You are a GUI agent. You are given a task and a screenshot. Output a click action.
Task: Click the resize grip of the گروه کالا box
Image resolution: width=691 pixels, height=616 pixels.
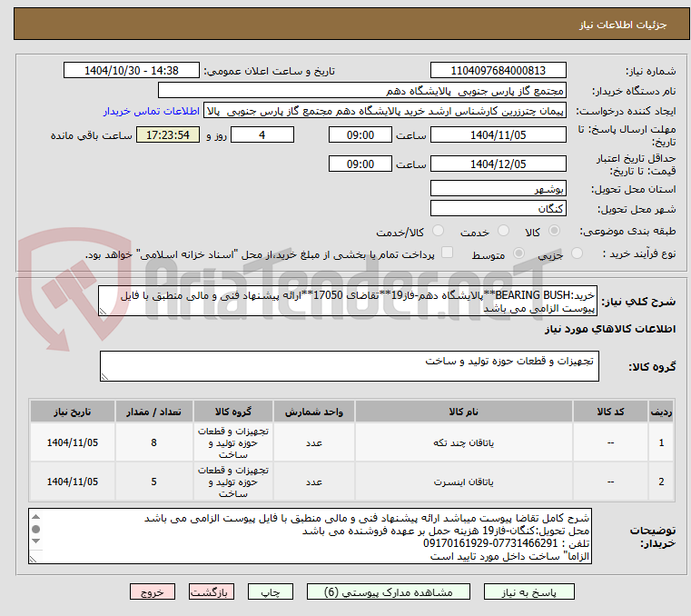[104, 376]
